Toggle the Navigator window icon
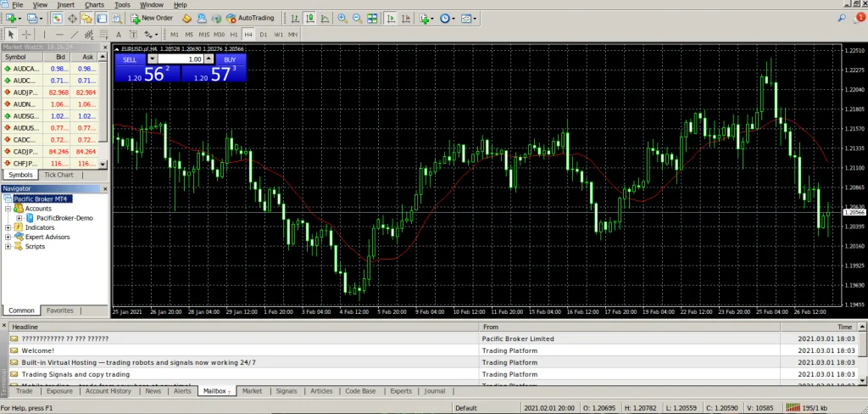 tap(87, 19)
